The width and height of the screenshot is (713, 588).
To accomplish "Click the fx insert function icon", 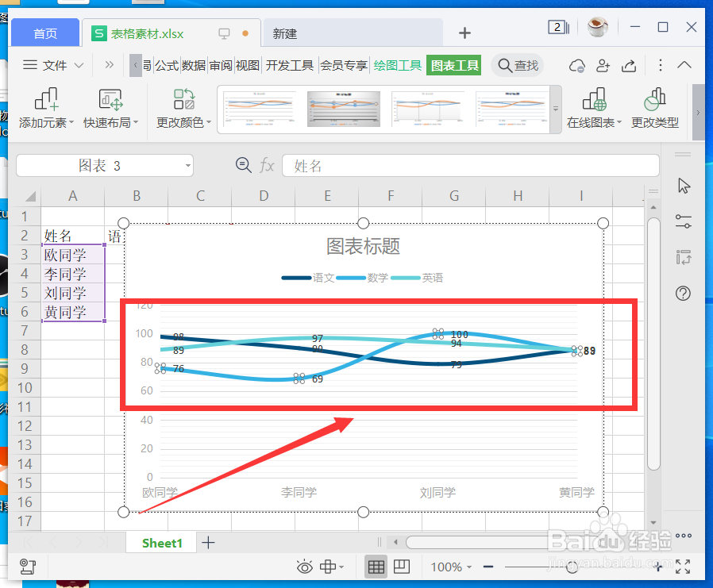I will tap(267, 165).
